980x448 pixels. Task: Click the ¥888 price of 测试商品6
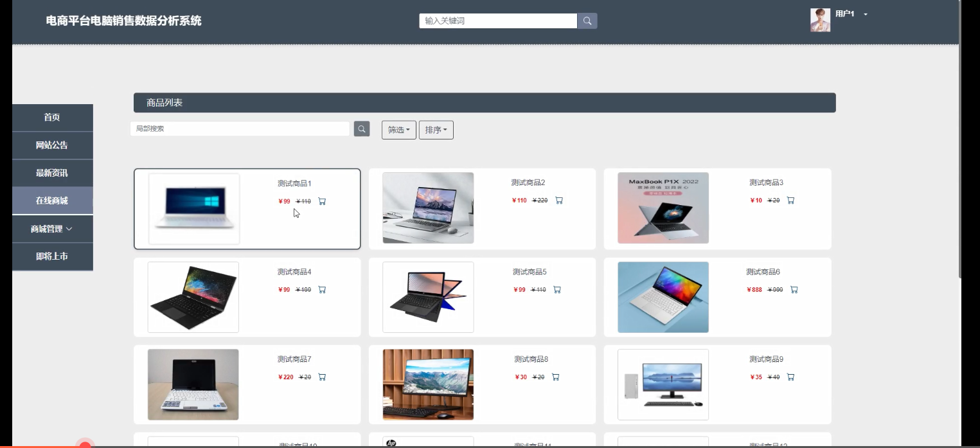754,290
